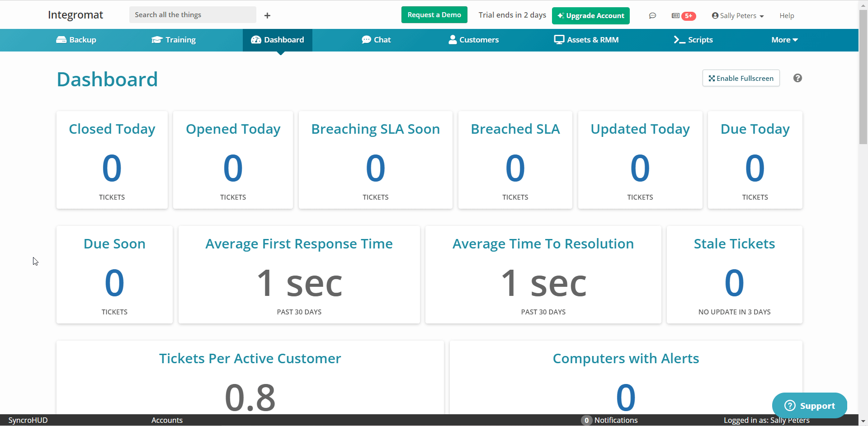The height and width of the screenshot is (426, 868).
Task: Open the Help link
Action: click(x=787, y=16)
